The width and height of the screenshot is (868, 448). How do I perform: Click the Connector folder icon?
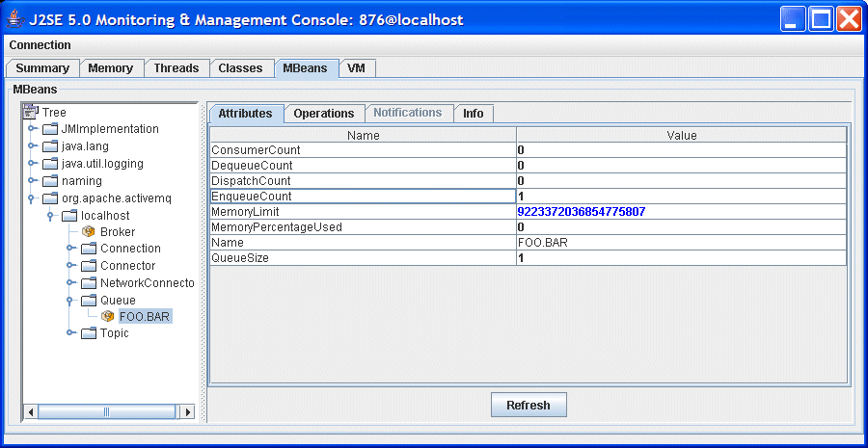coord(89,266)
